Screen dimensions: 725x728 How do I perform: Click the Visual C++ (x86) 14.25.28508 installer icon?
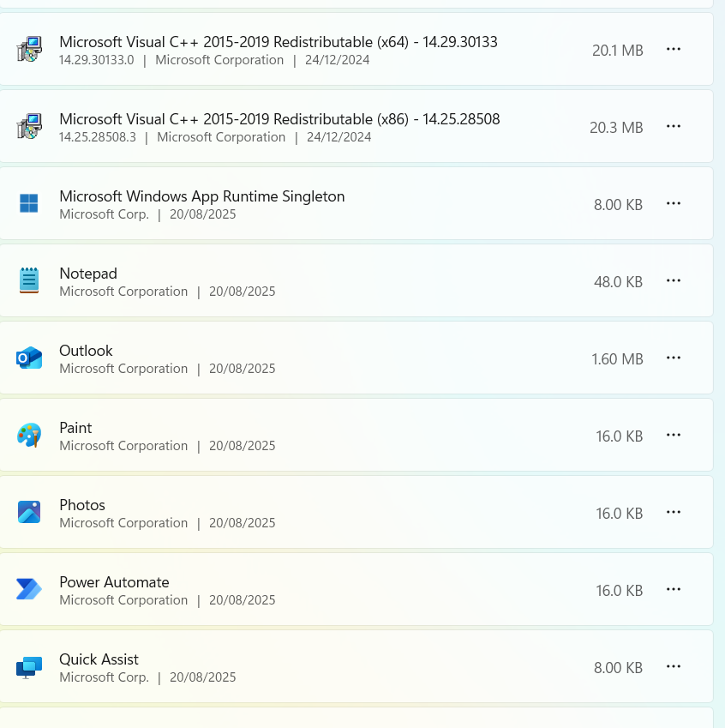(x=29, y=126)
